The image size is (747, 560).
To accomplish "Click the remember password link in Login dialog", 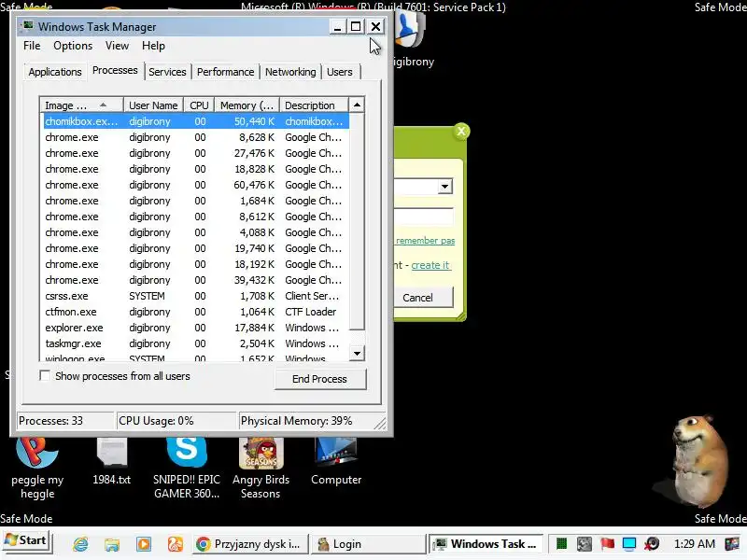I will 425,241.
